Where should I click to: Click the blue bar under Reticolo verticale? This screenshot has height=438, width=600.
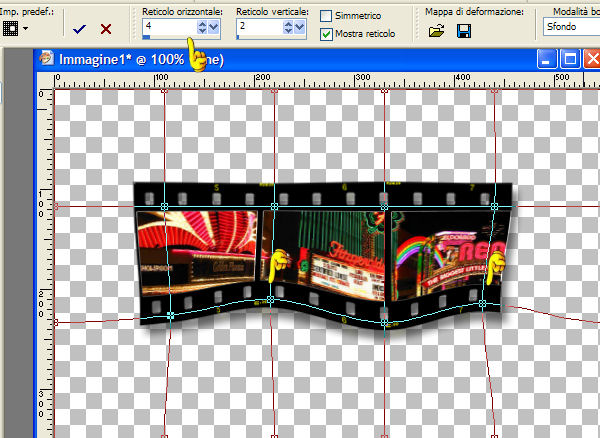pos(238,37)
